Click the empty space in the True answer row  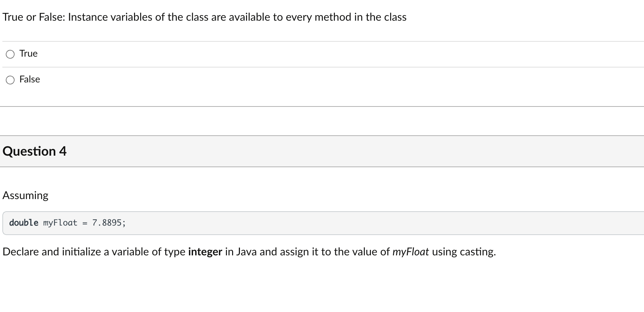point(339,54)
